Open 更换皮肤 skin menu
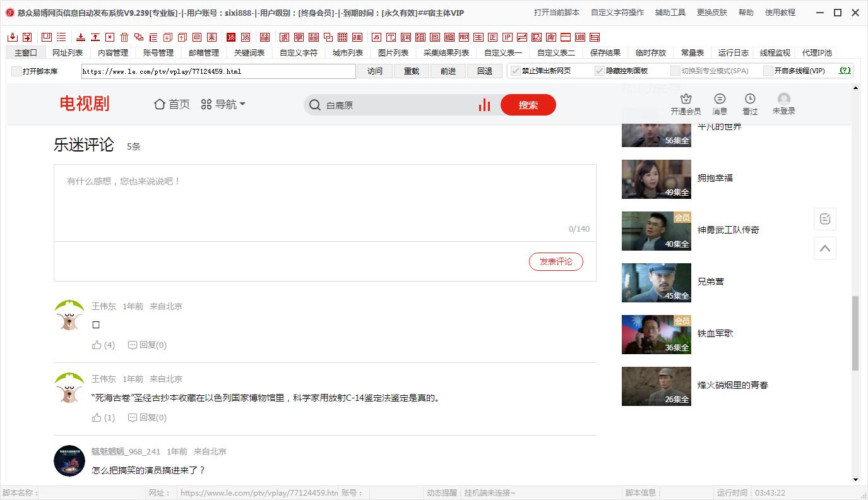Screen dimensions: 868x500 pyautogui.click(x=712, y=12)
